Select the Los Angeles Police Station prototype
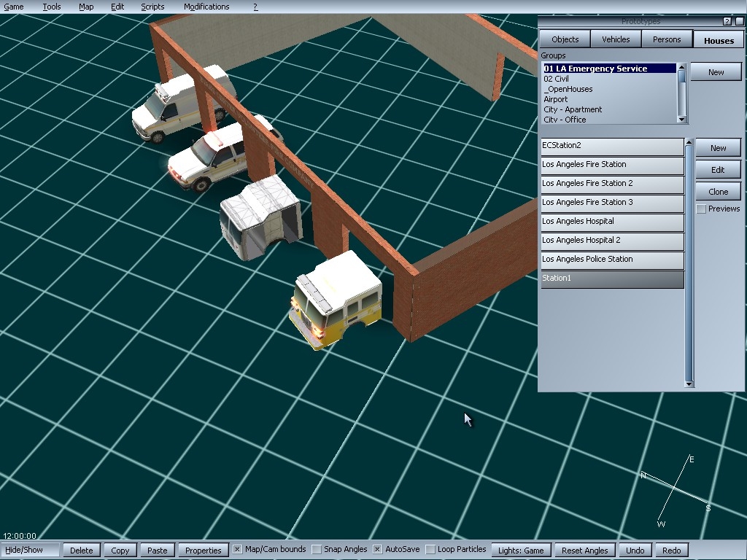Image resolution: width=747 pixels, height=560 pixels. 612,260
